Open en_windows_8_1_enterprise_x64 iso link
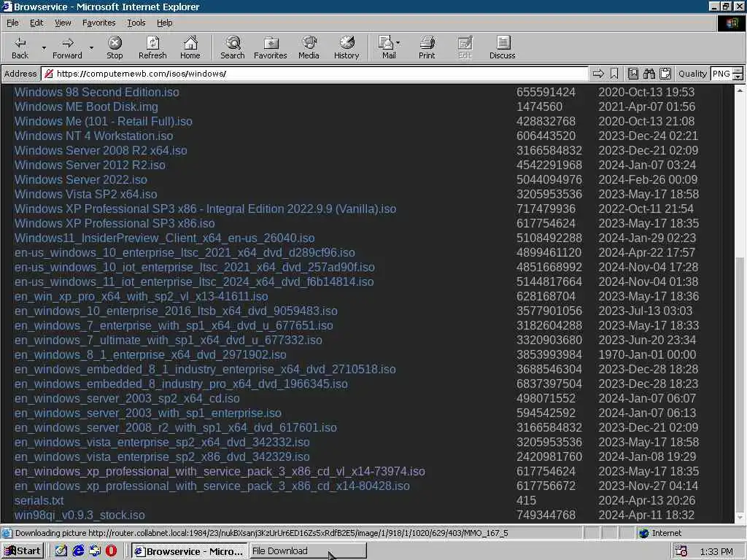The height and width of the screenshot is (560, 747). tap(150, 355)
